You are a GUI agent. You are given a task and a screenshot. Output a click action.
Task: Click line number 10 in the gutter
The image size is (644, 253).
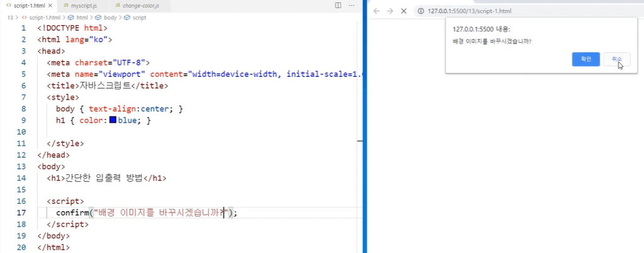coord(21,132)
